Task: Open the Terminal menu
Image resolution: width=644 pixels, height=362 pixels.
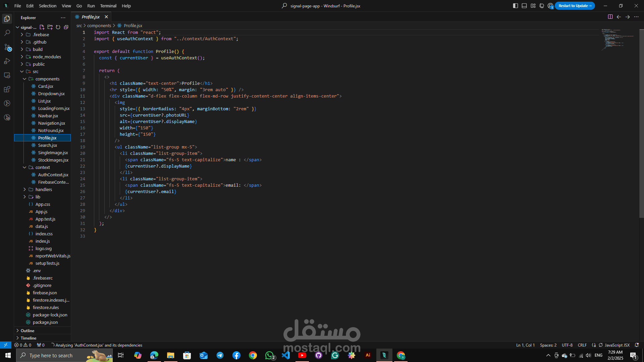Action: [x=108, y=6]
